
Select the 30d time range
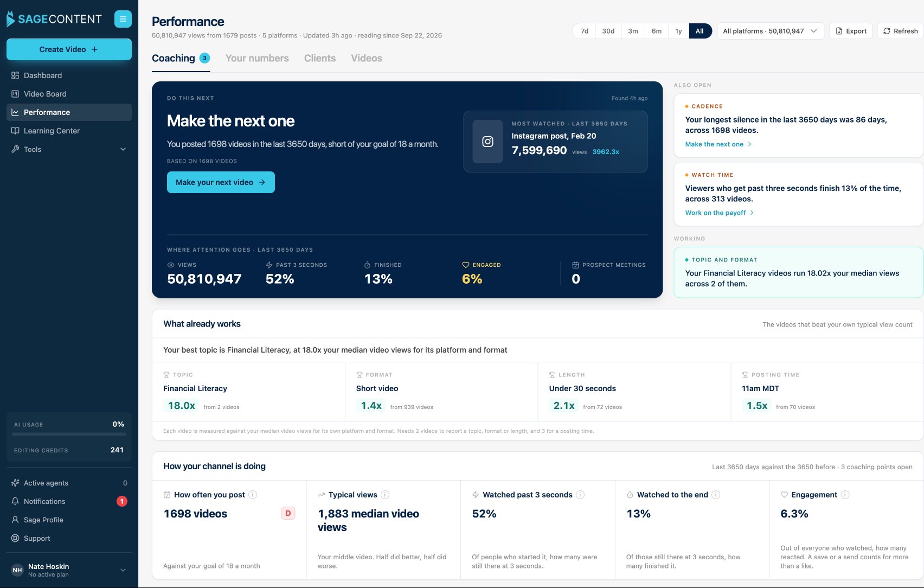click(x=608, y=31)
